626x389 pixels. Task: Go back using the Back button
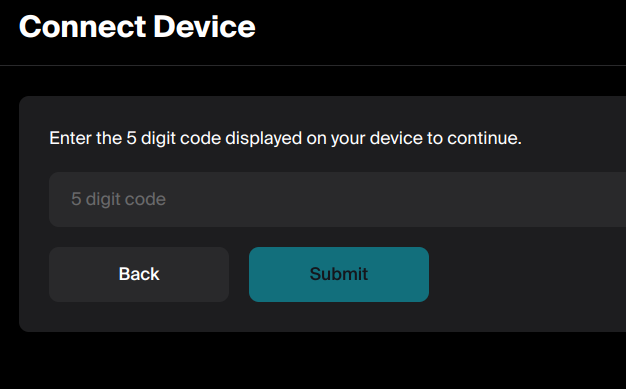tap(139, 274)
